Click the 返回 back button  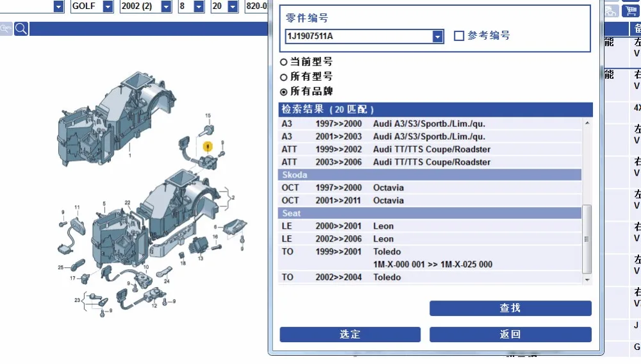coord(510,334)
